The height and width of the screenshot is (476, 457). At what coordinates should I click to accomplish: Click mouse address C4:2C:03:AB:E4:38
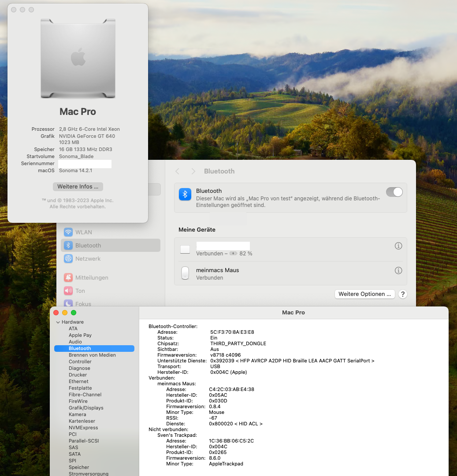(x=231, y=390)
